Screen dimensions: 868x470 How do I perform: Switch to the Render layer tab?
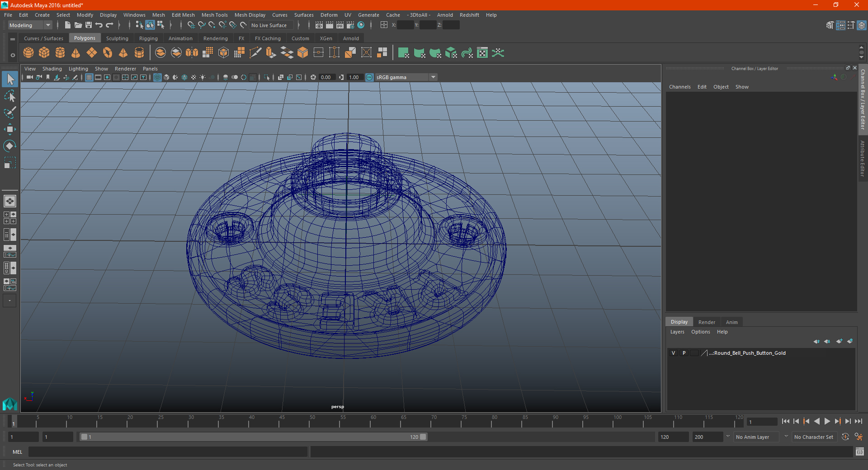pos(707,322)
